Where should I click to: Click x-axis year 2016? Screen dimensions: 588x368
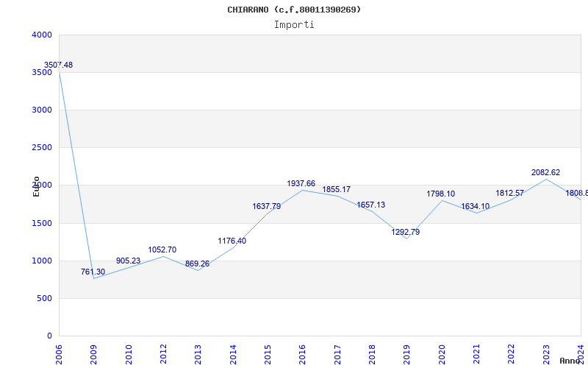click(x=303, y=355)
